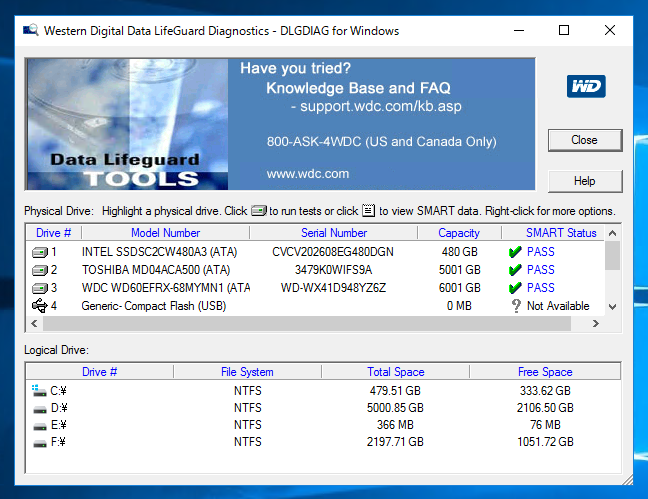Sort by Serial Number column header
Viewport: 648px width, 499px height.
pos(334,233)
